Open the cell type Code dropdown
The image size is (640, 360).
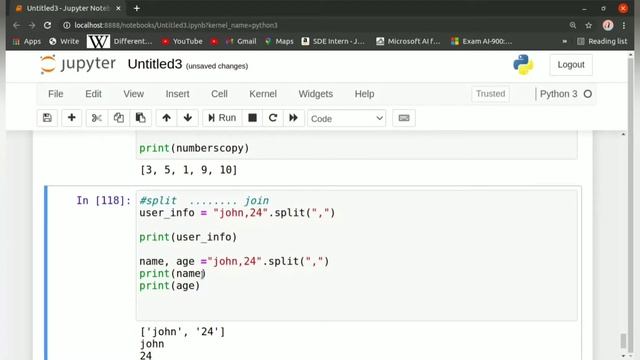[x=347, y=118]
